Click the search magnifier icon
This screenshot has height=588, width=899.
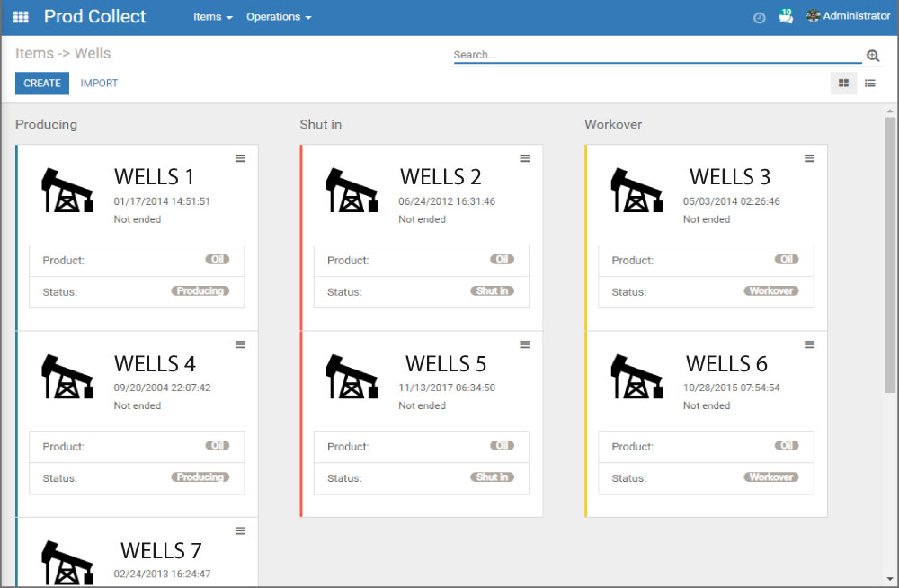872,56
